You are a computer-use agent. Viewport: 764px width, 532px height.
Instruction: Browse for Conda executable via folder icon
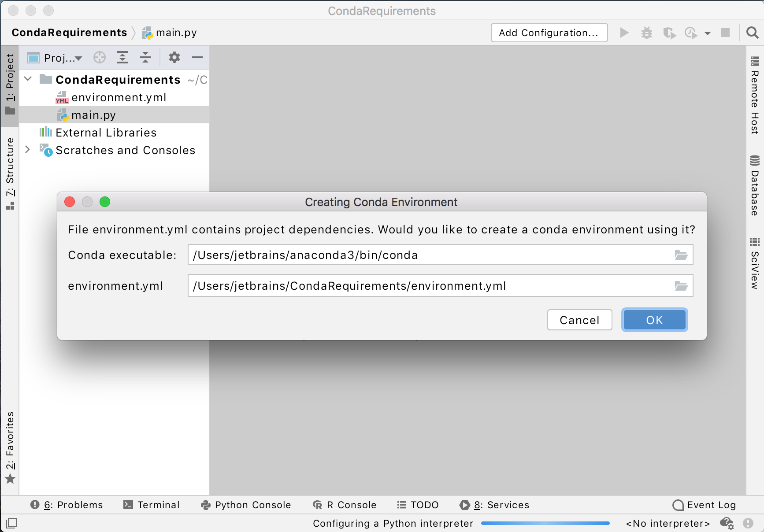[x=681, y=255]
